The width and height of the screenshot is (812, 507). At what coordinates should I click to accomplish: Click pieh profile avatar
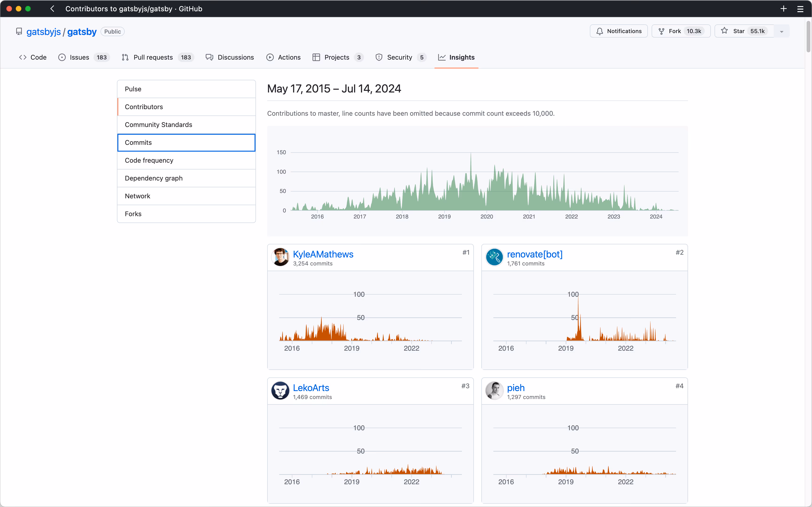pyautogui.click(x=494, y=391)
